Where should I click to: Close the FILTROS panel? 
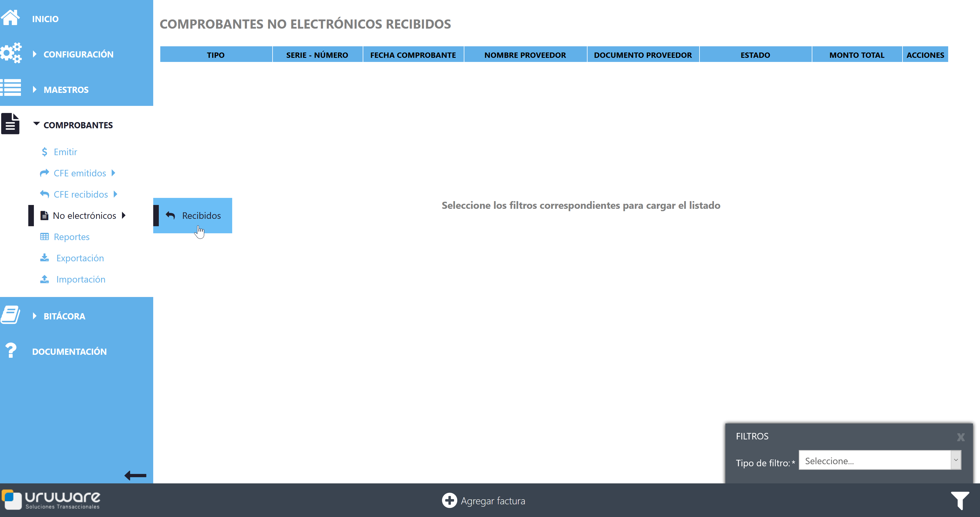point(961,437)
